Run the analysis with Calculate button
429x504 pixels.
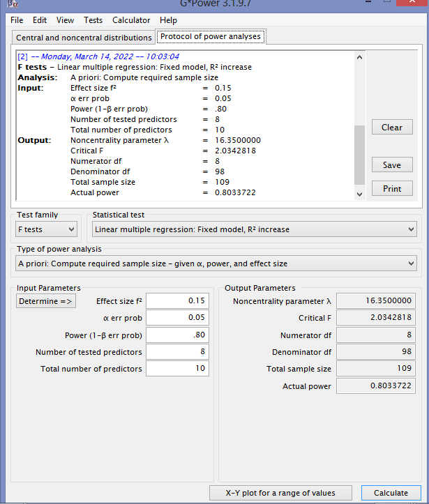point(391,493)
